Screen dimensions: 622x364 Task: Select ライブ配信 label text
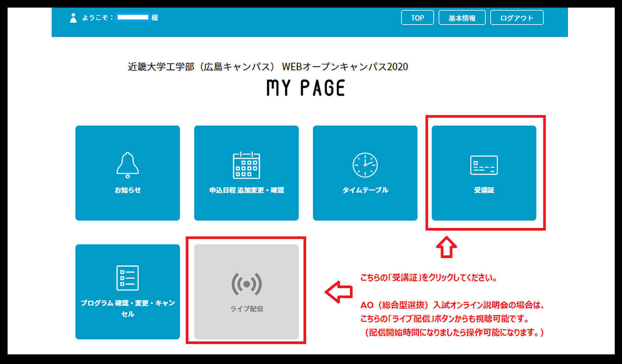pyautogui.click(x=247, y=309)
